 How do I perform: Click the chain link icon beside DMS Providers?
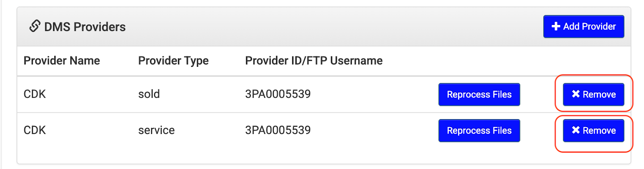(35, 26)
